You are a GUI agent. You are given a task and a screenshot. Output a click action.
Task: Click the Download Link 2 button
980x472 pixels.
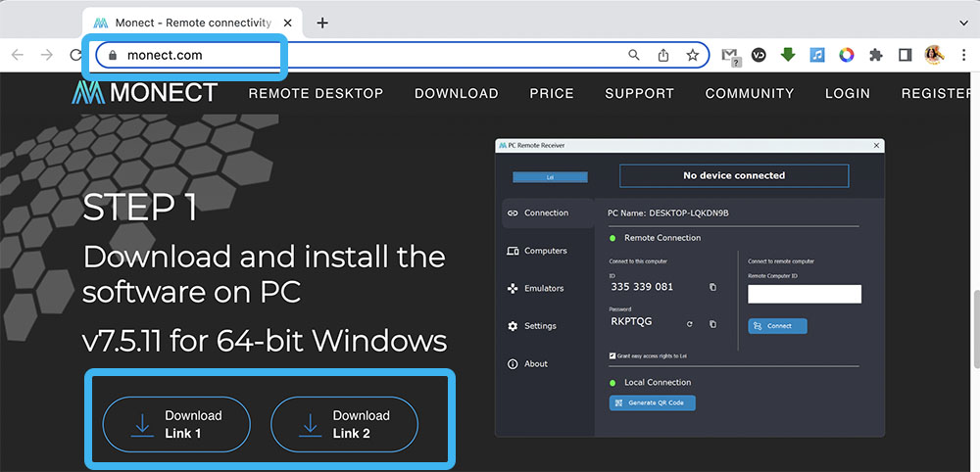pos(344,424)
